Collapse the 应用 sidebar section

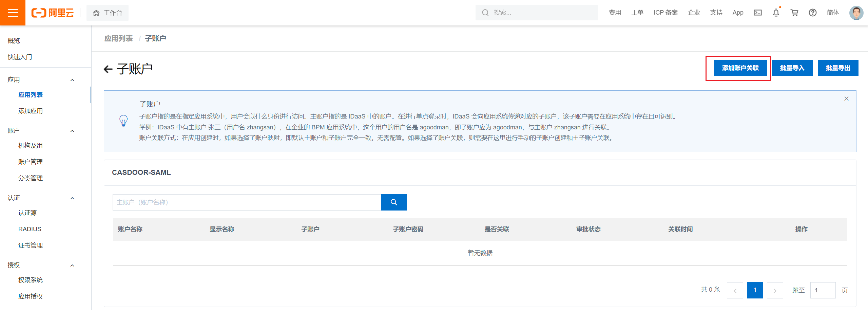click(72, 79)
